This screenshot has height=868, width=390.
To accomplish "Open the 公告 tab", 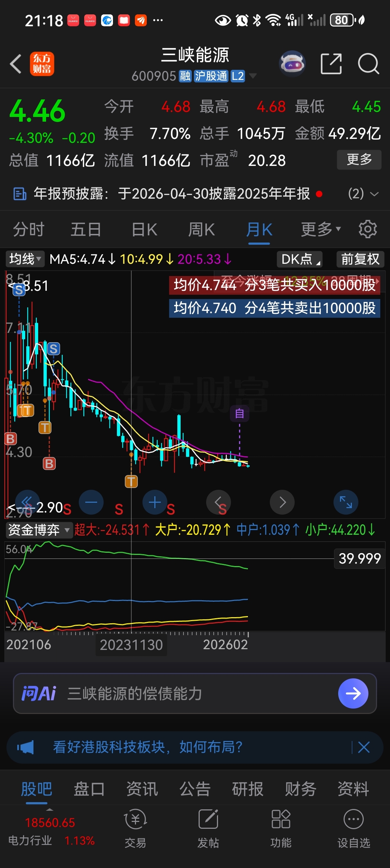I will (195, 789).
